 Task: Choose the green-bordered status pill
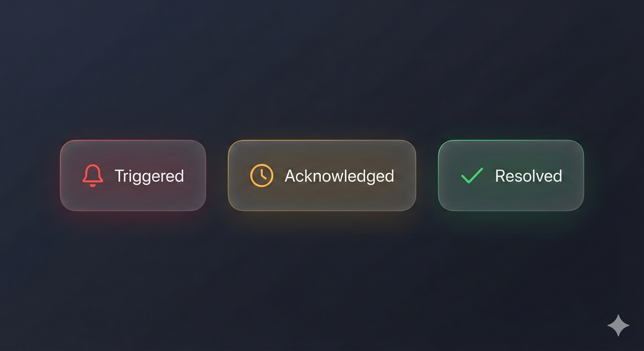click(x=511, y=175)
